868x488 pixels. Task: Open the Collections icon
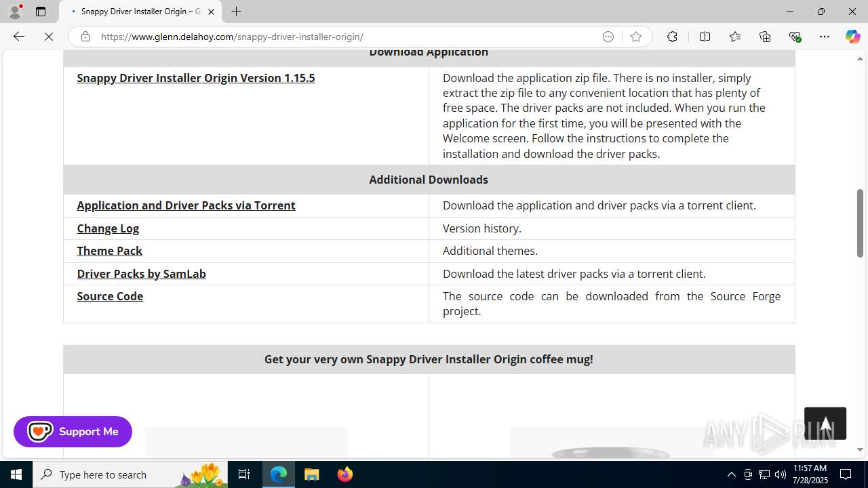pyautogui.click(x=765, y=37)
